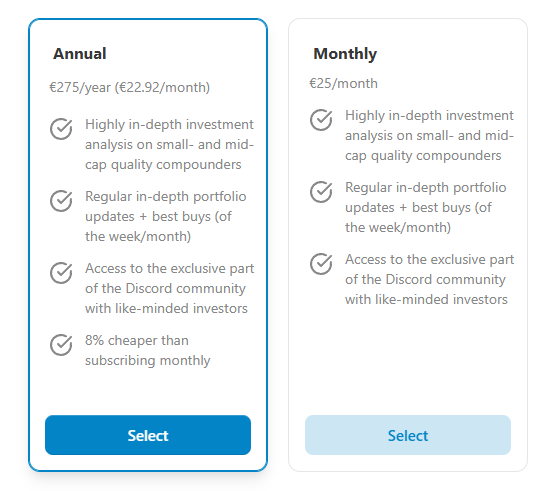538x491 pixels.
Task: Click Monthly checkmark icon beside investment analysis
Action: point(321,120)
